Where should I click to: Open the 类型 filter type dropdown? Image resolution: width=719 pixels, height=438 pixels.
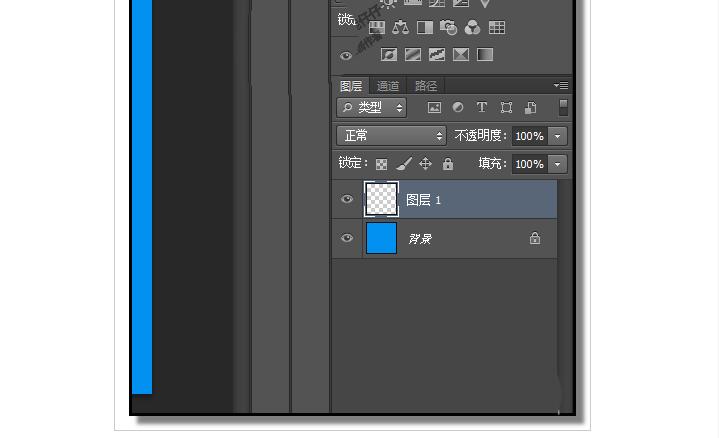371,108
